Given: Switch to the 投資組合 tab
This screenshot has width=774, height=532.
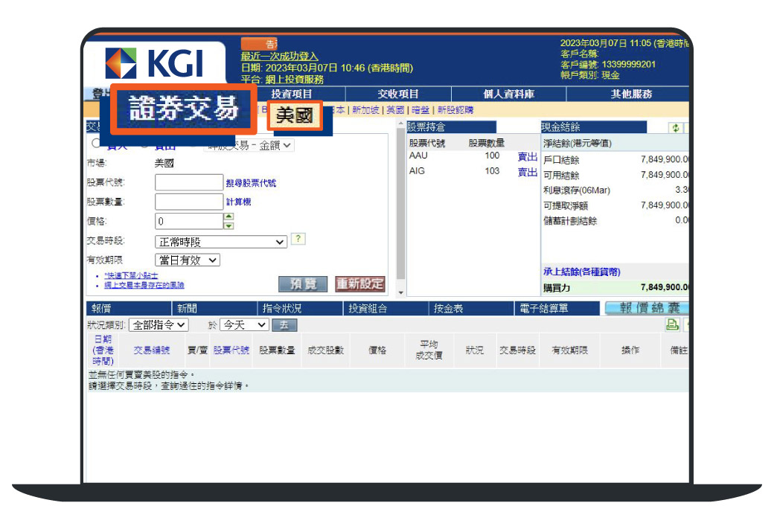Looking at the screenshot, I should [368, 308].
